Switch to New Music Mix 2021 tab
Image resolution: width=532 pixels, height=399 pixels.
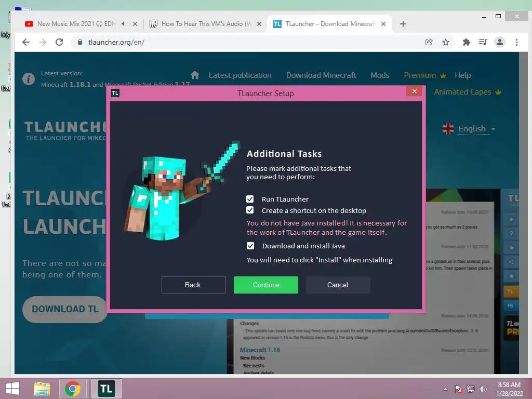pos(76,24)
